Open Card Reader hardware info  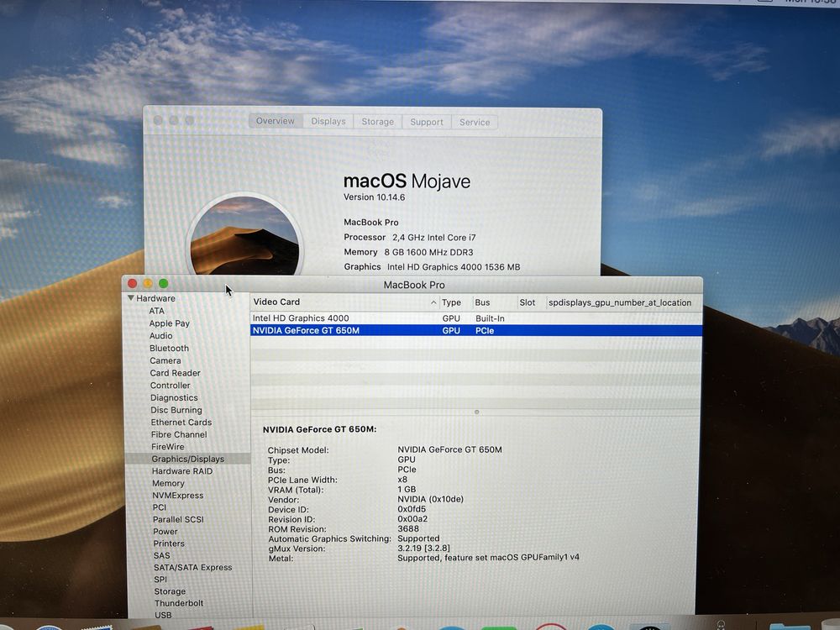[176, 373]
